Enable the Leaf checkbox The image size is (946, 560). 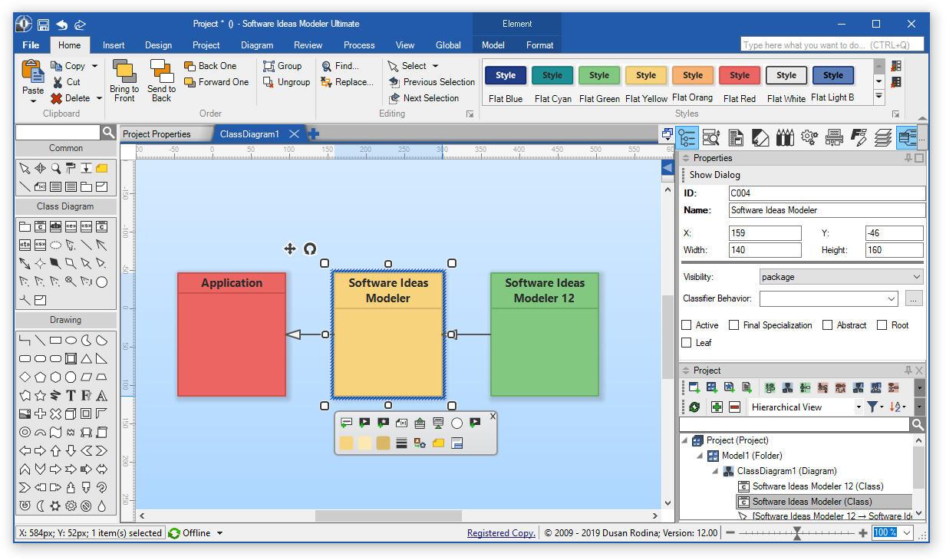tap(687, 343)
